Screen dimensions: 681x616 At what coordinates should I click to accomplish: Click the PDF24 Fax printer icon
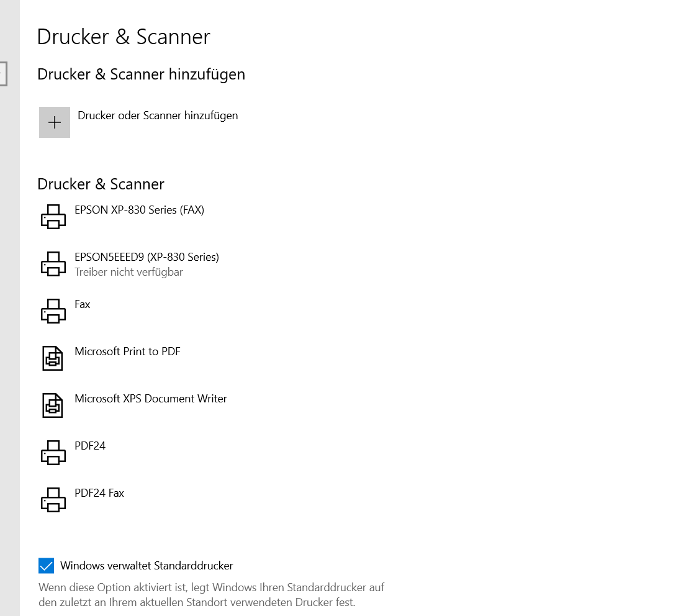53,500
